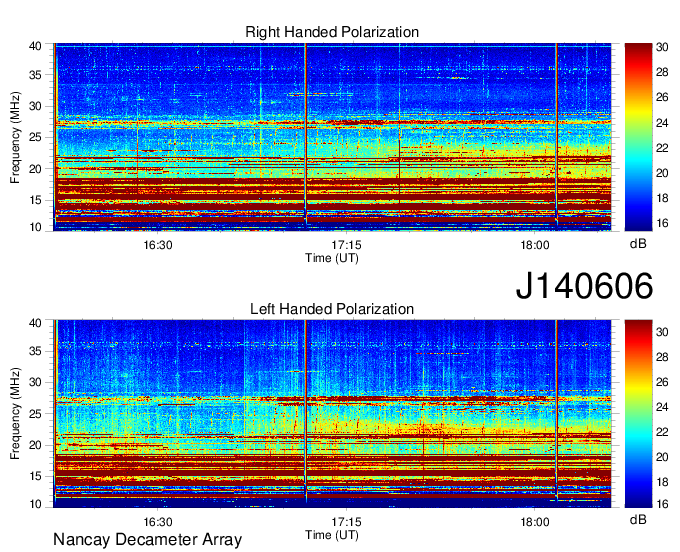Click the 30 MHz tick on Left Handed plot
This screenshot has width=680, height=552.
pyautogui.click(x=35, y=382)
